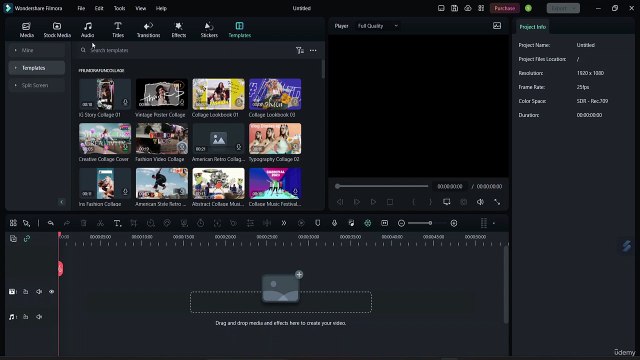Screen dimensions: 640x360
Task: Enter fullscreen preview mode
Action: [x=497, y=202]
